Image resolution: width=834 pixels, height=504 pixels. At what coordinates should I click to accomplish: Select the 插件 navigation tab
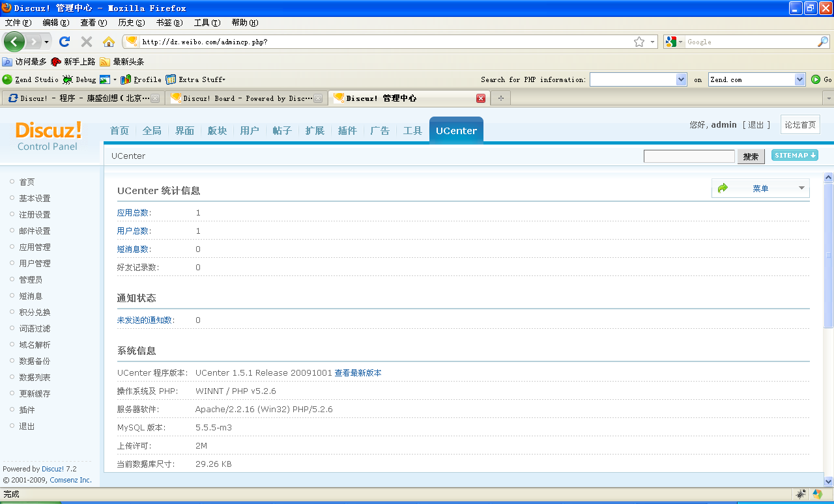point(347,131)
